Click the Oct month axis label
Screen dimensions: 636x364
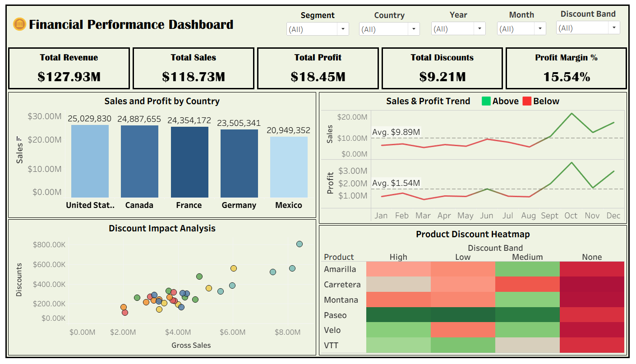pos(571,216)
